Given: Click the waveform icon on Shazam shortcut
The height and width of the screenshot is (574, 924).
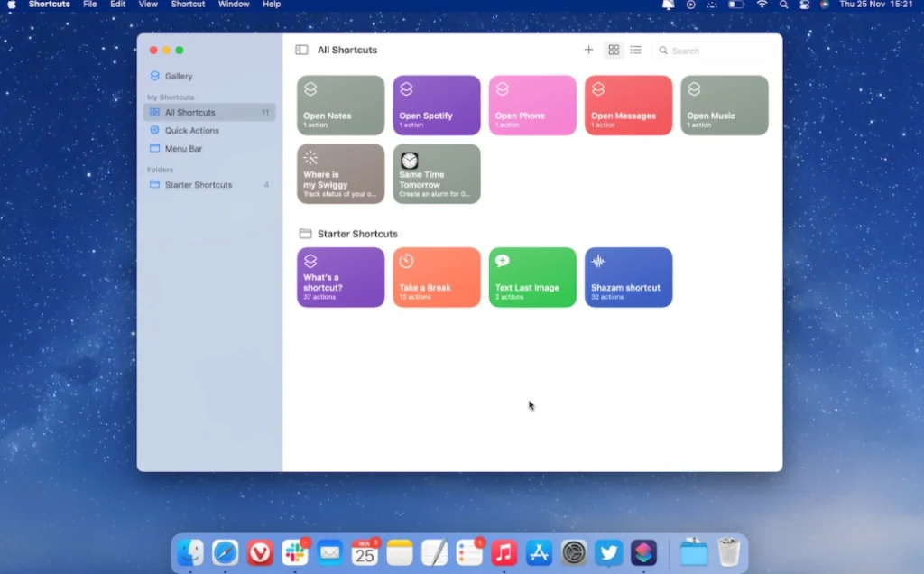Looking at the screenshot, I should (598, 261).
